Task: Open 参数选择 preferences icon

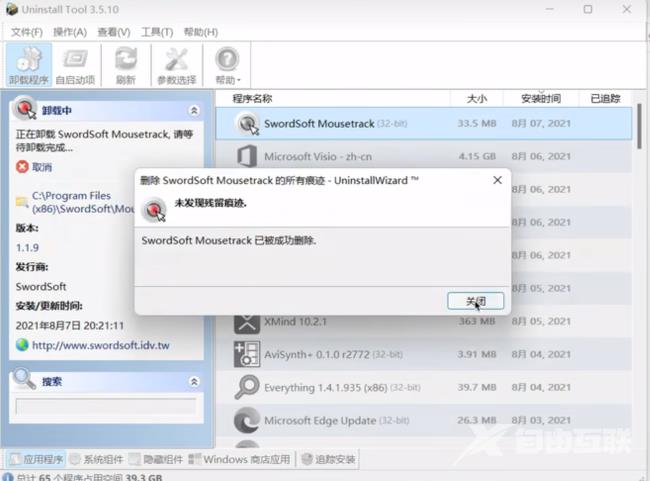Action: [x=177, y=65]
